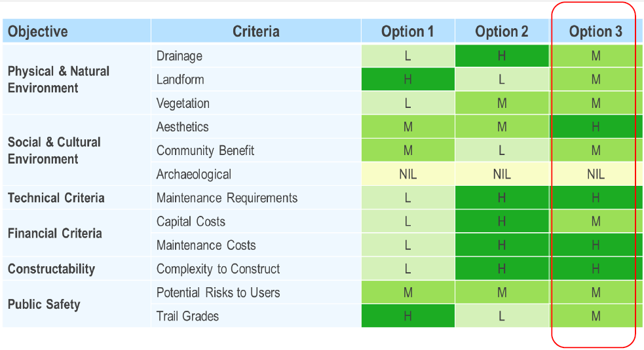Viewport: 644px width, 350px height.
Task: Select the Option 1 column header
Action: pyautogui.click(x=407, y=31)
